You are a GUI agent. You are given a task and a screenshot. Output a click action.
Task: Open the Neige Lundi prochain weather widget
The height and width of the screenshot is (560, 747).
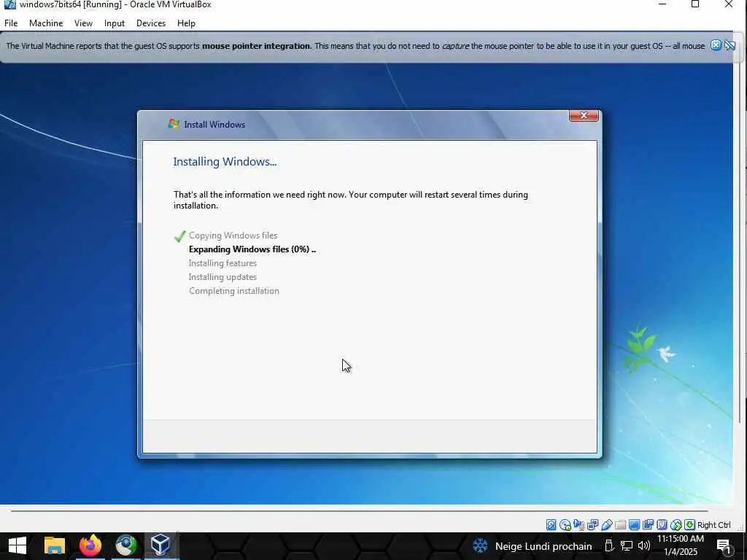pos(532,546)
